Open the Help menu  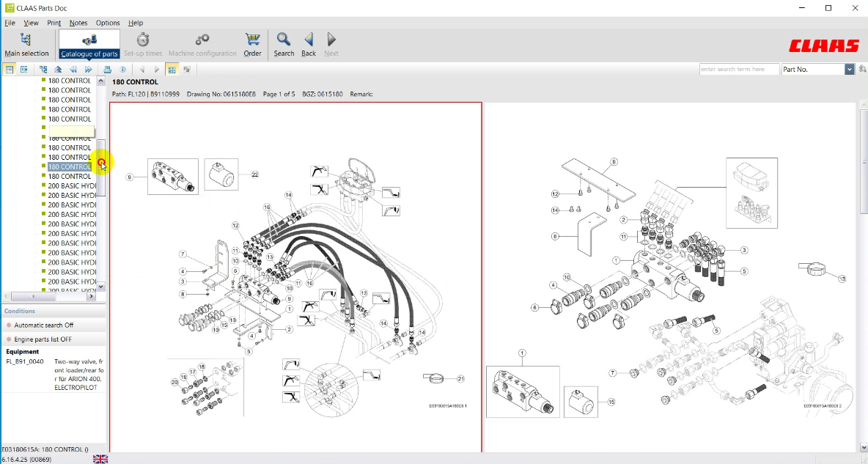pos(136,23)
